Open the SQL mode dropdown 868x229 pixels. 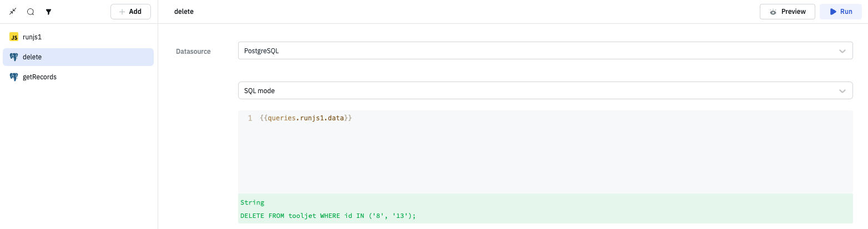[545, 90]
